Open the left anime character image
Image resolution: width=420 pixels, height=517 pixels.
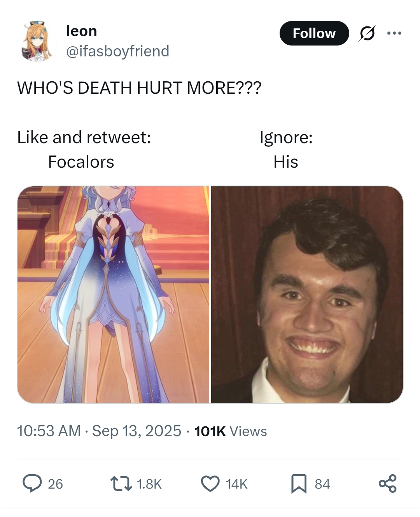pyautogui.click(x=113, y=294)
